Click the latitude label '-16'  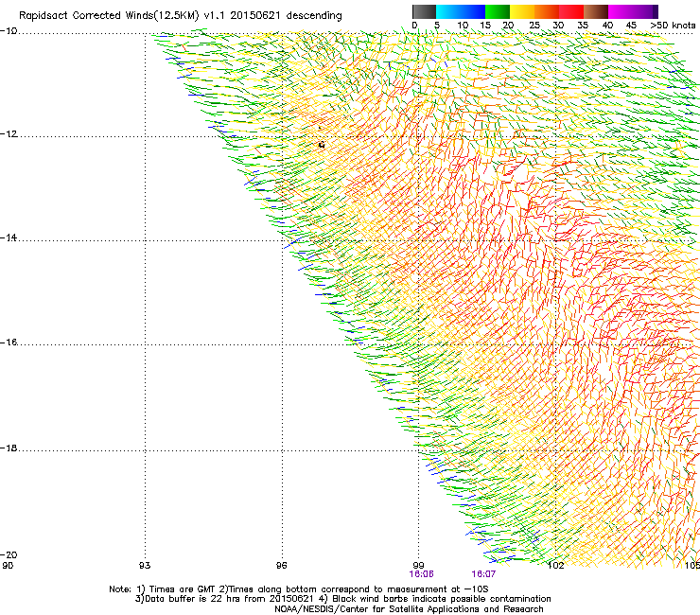(9, 343)
